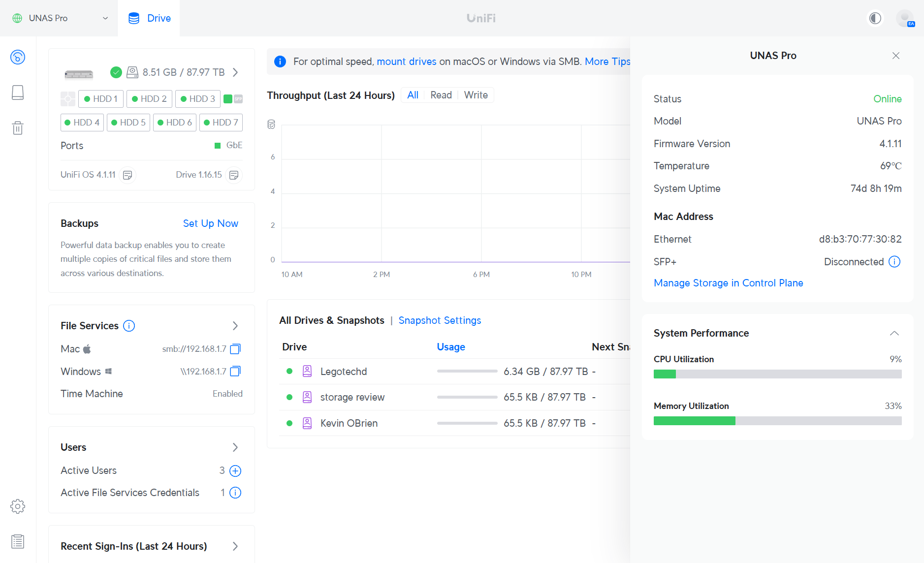Show All throughput

pyautogui.click(x=413, y=95)
